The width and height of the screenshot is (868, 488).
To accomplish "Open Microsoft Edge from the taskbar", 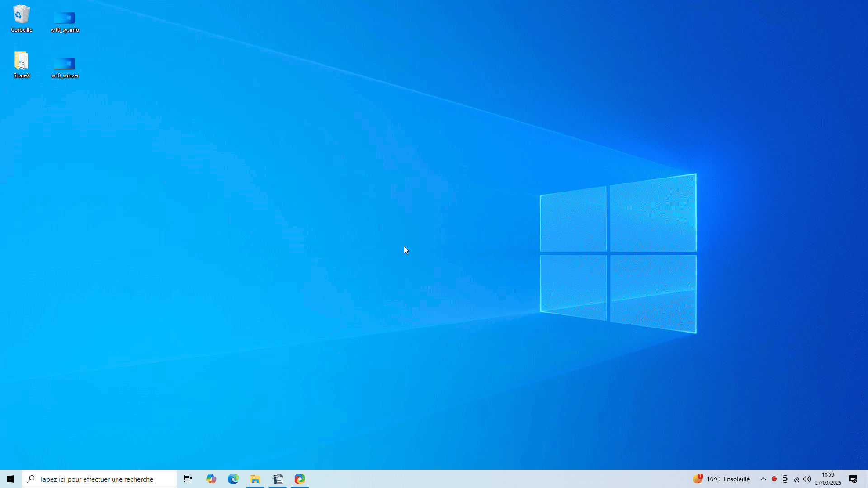I will pyautogui.click(x=233, y=479).
